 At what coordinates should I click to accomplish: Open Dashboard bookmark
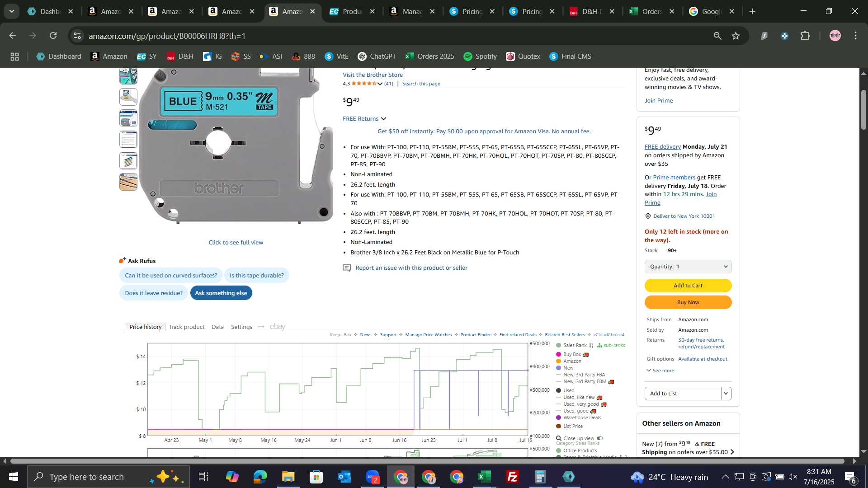tap(59, 56)
